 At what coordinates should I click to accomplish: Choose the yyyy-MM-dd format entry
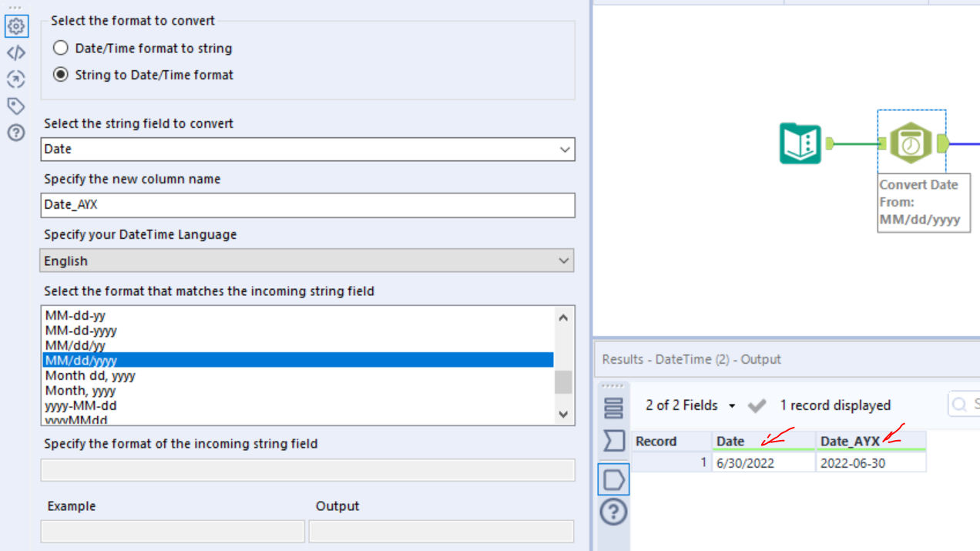81,405
